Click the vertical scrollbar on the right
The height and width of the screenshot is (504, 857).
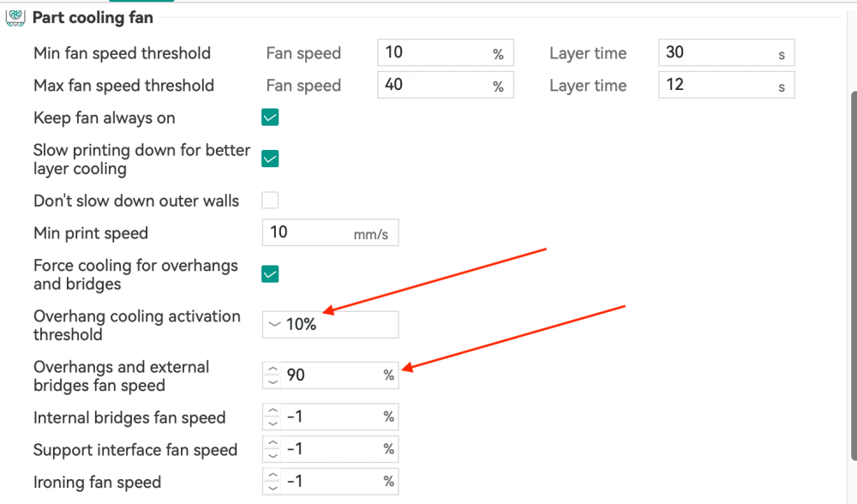tap(852, 257)
